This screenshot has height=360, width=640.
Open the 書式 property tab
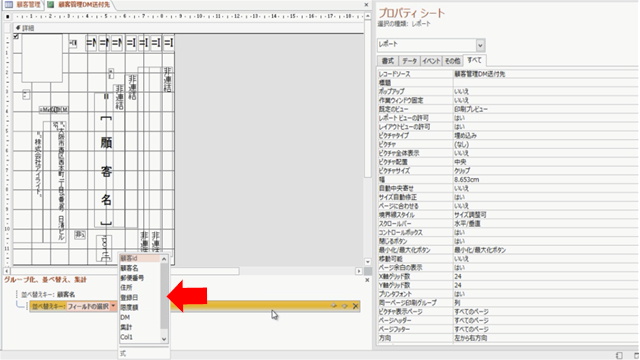[387, 61]
